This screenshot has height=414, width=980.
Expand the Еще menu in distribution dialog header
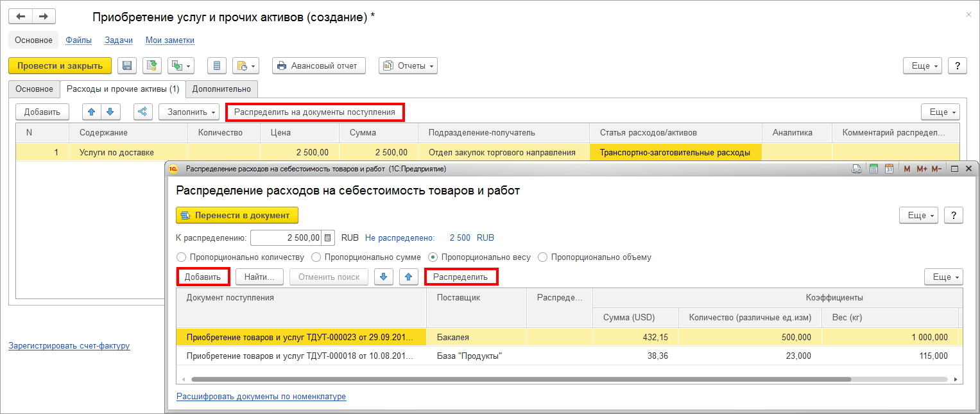point(918,215)
